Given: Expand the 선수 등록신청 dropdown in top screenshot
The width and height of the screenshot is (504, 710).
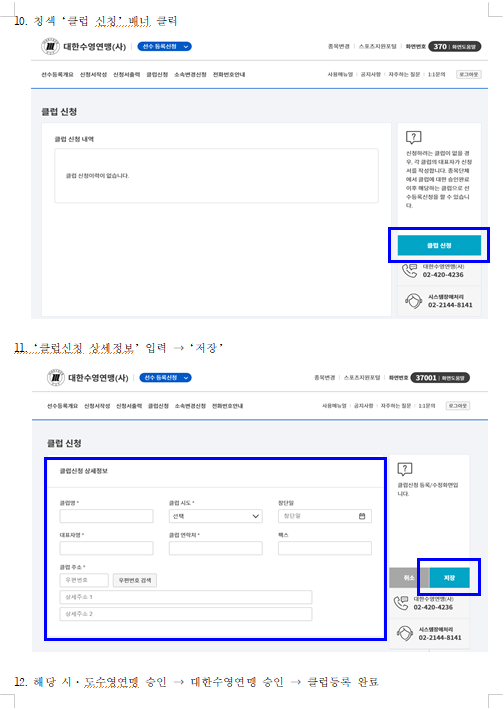Looking at the screenshot, I should (164, 46).
